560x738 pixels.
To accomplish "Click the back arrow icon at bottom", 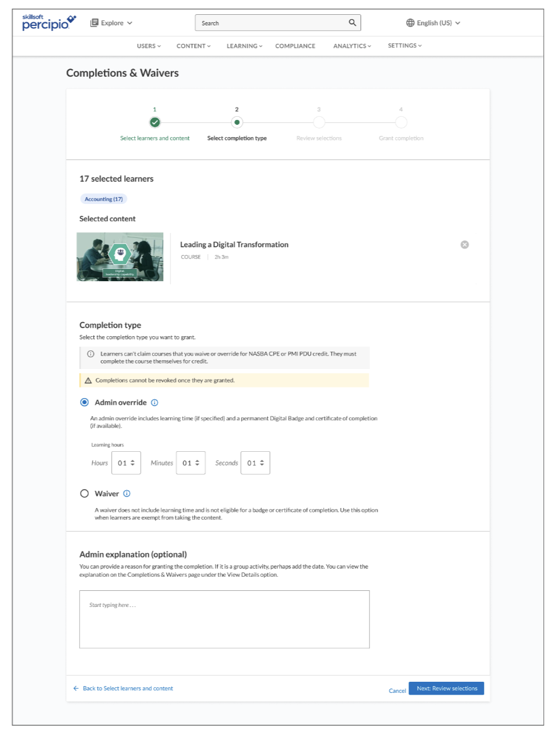I will click(x=76, y=688).
